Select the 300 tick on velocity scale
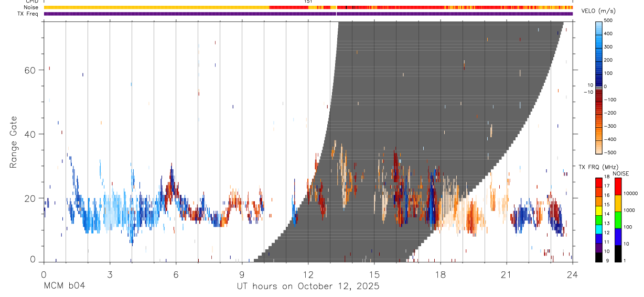The width and height of the screenshot is (644, 297). point(609,47)
